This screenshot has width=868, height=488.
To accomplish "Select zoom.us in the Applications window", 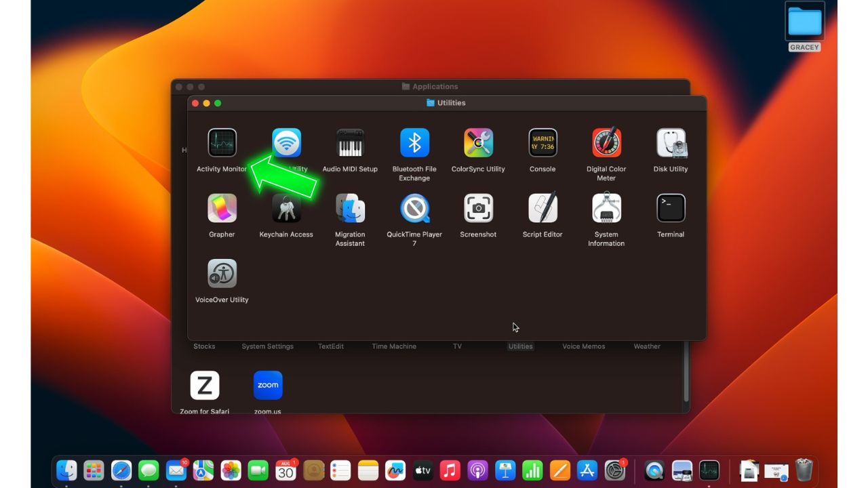I will tap(268, 385).
